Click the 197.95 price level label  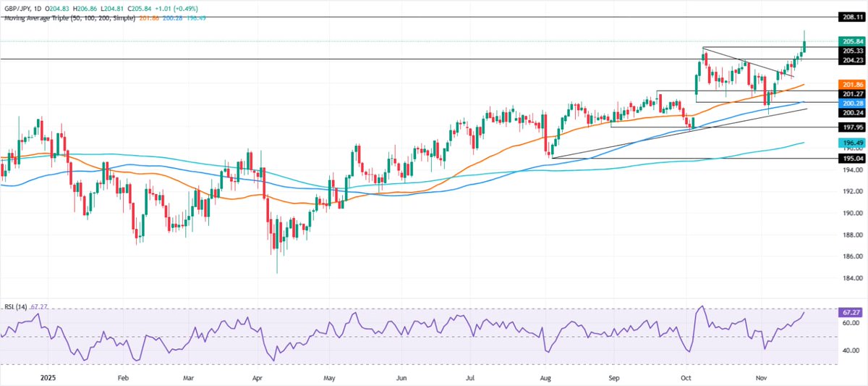(853, 127)
